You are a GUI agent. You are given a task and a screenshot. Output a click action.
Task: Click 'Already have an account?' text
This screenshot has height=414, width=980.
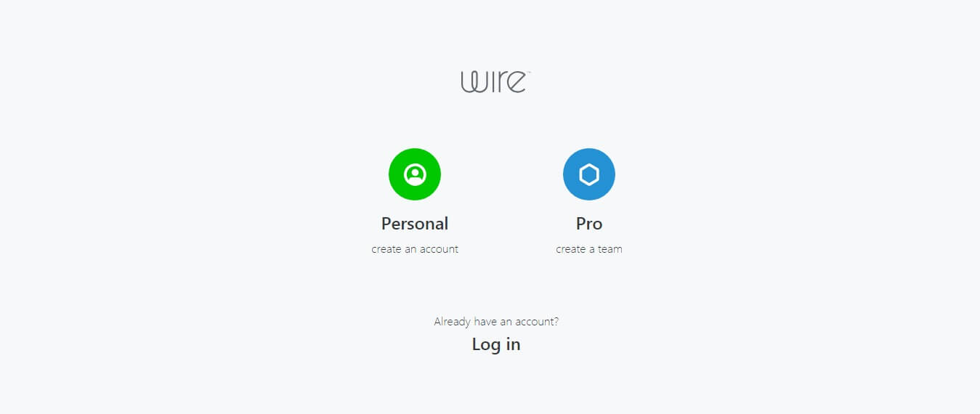(496, 322)
